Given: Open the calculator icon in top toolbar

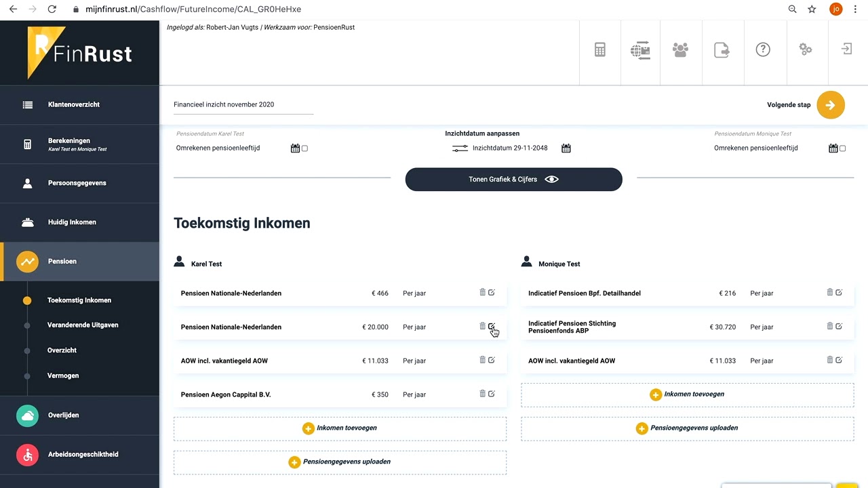Looking at the screenshot, I should click(600, 49).
